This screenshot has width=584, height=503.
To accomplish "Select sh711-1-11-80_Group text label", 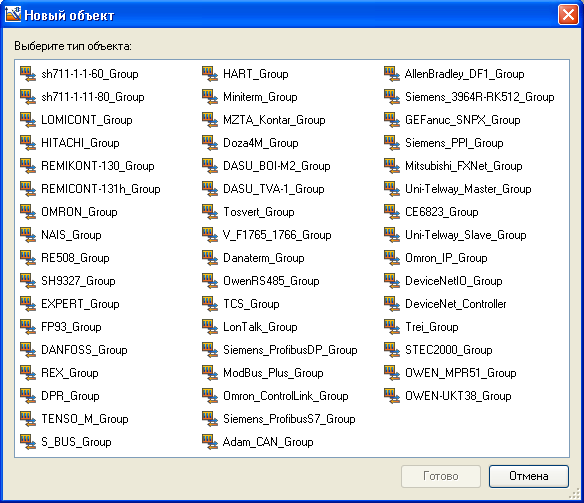I will coord(93,97).
